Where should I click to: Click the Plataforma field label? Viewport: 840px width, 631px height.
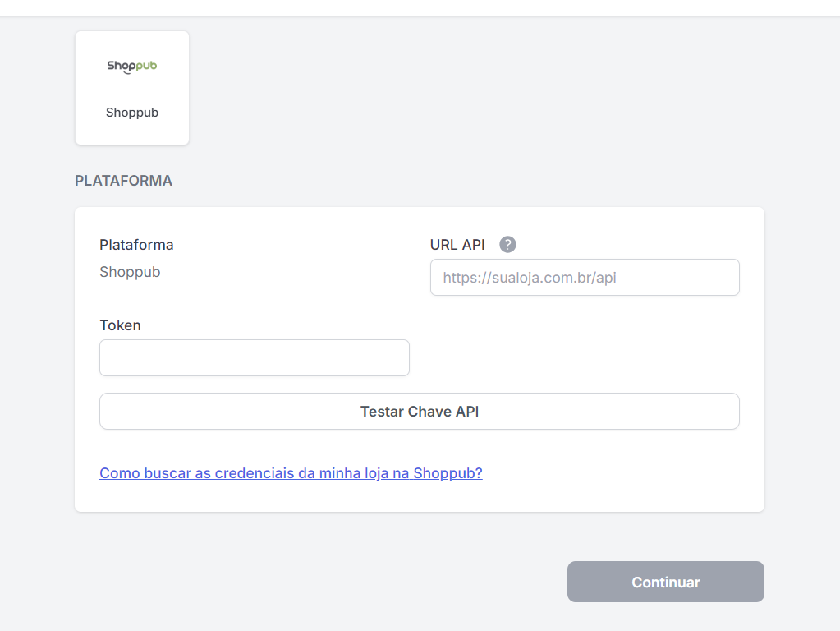click(136, 245)
